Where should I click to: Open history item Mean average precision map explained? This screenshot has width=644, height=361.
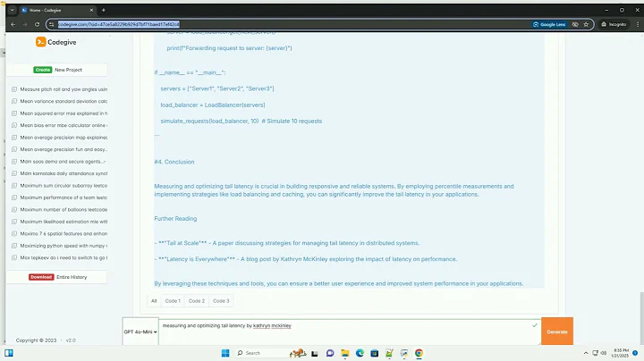64,138
